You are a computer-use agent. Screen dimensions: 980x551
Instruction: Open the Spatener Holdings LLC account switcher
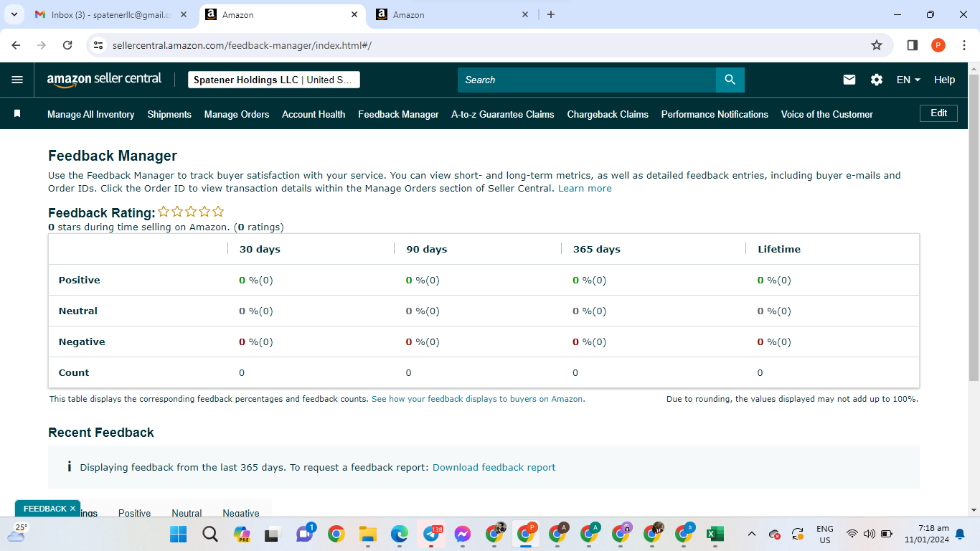(274, 80)
